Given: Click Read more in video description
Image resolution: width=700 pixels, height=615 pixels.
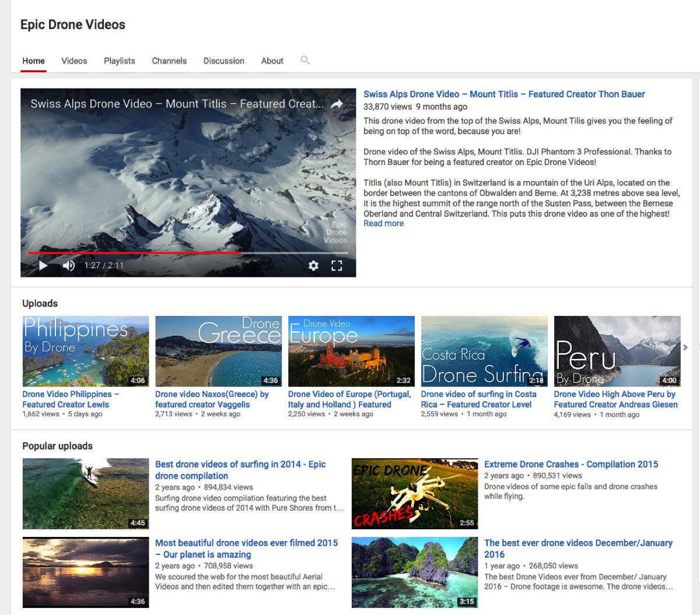Looking at the screenshot, I should coord(383,223).
